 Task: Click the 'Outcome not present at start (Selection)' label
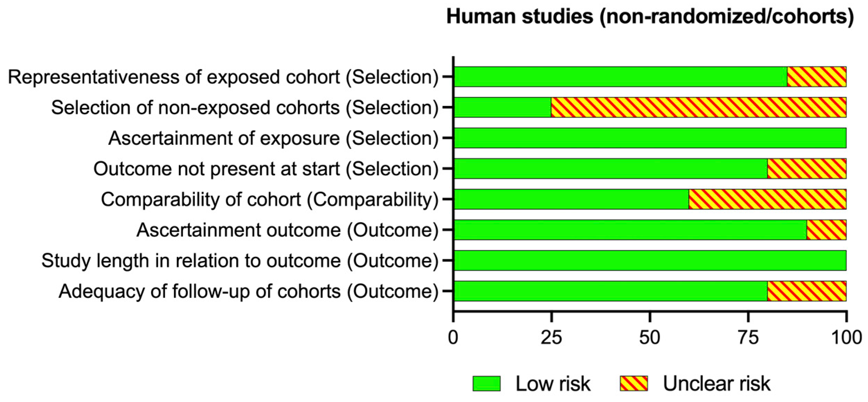pyautogui.click(x=266, y=169)
